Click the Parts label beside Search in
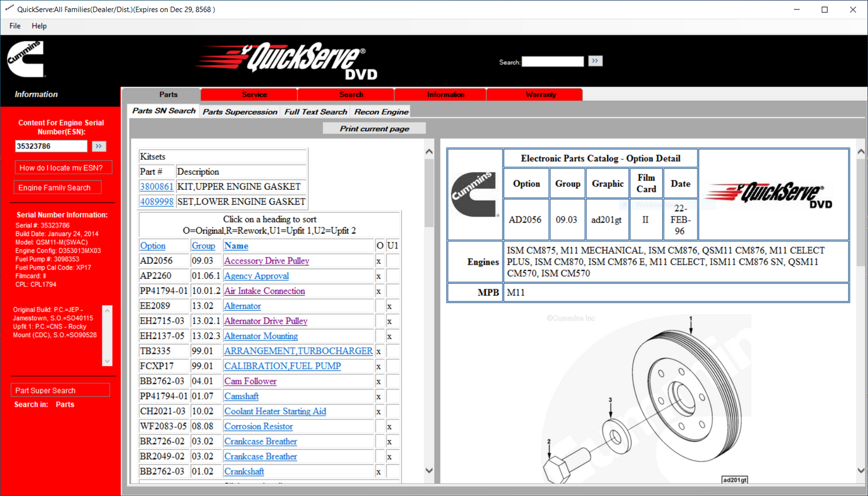Viewport: 868px width, 496px height. [x=65, y=405]
